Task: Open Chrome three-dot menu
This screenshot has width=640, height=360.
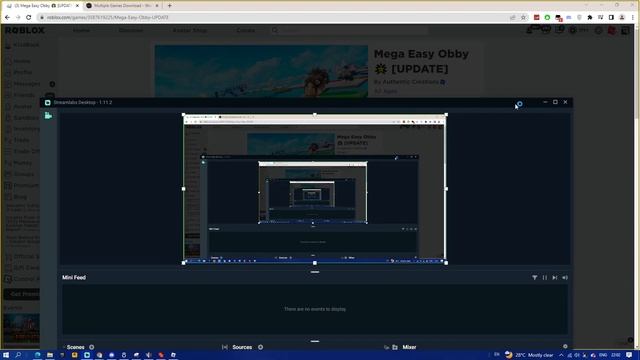Action: click(633, 18)
